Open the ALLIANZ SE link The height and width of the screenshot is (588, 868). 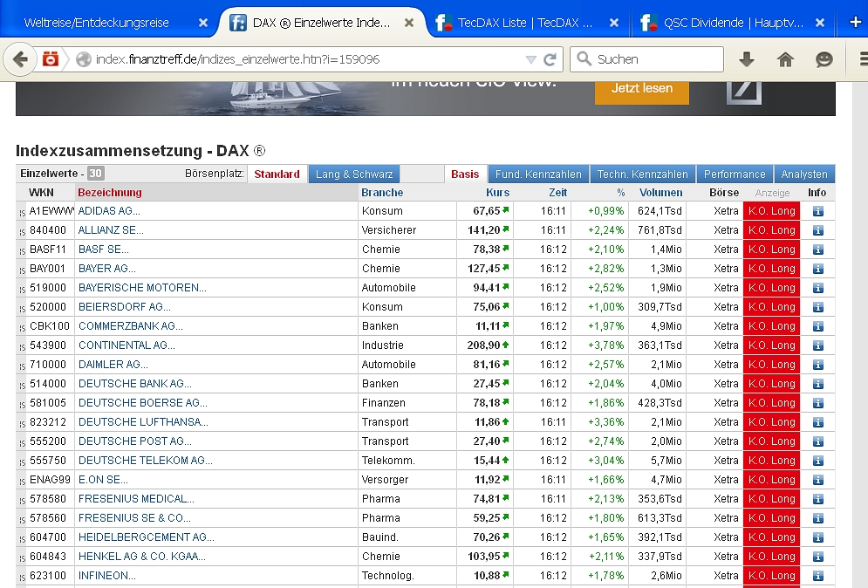click(x=111, y=230)
